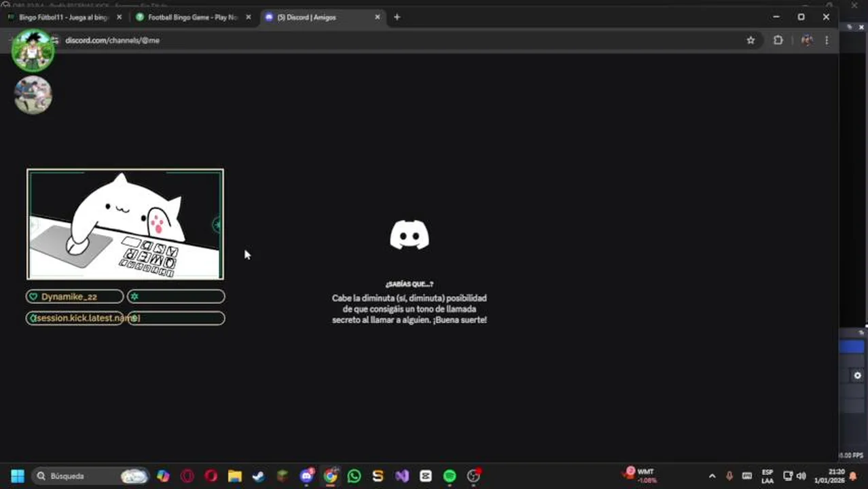Open Google Chrome from the taskbar
Screen dimensions: 868x489
(x=330, y=476)
